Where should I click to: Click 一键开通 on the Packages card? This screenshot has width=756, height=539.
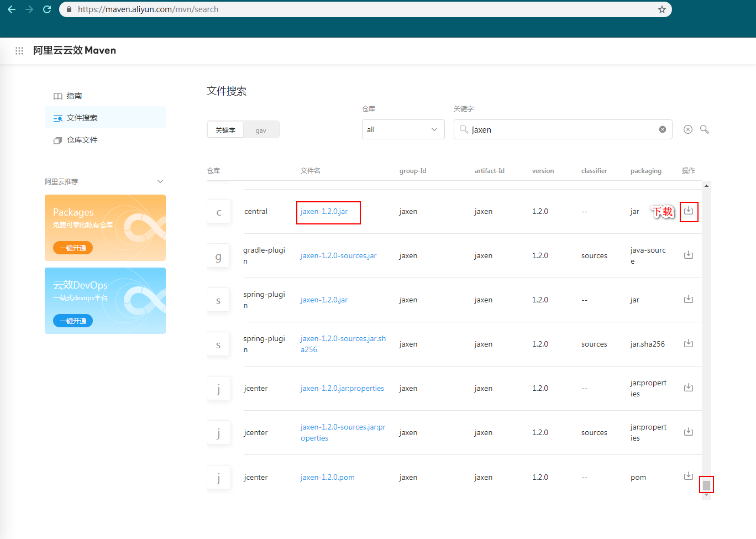pos(73,248)
